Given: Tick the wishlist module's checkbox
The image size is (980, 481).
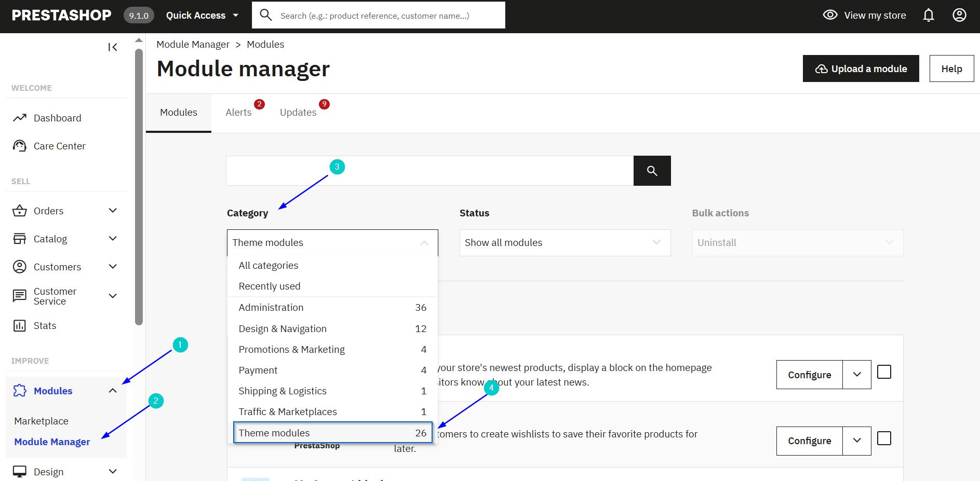Looking at the screenshot, I should click(884, 438).
